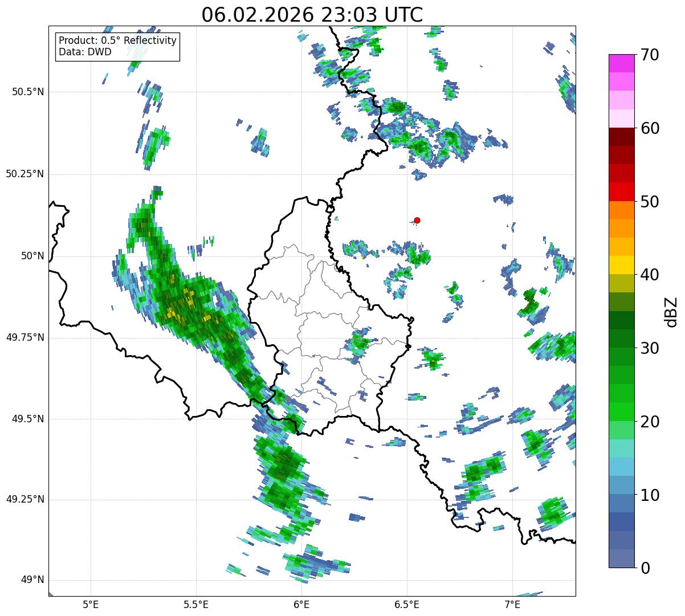Click the colorbar '60' tick label
Image resolution: width=685 pixels, height=616 pixels.
[650, 128]
